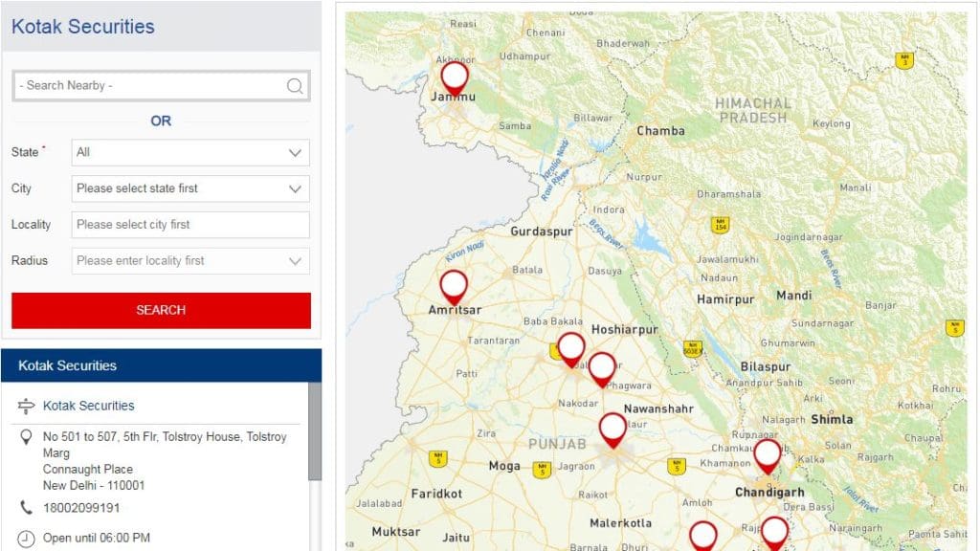Open the City dropdown
Image resolution: width=980 pixels, height=551 pixels.
tap(190, 188)
